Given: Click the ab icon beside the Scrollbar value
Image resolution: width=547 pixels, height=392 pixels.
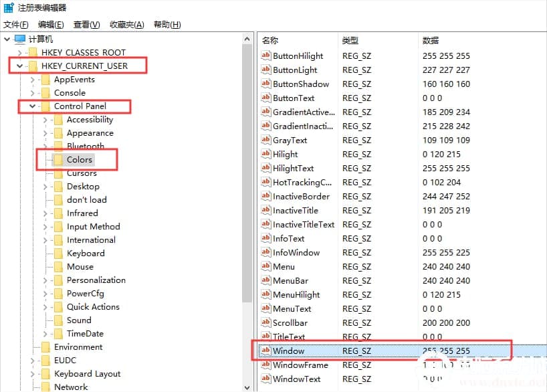Looking at the screenshot, I should click(267, 322).
